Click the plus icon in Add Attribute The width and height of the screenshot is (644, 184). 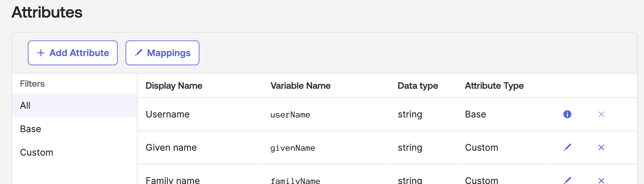41,53
